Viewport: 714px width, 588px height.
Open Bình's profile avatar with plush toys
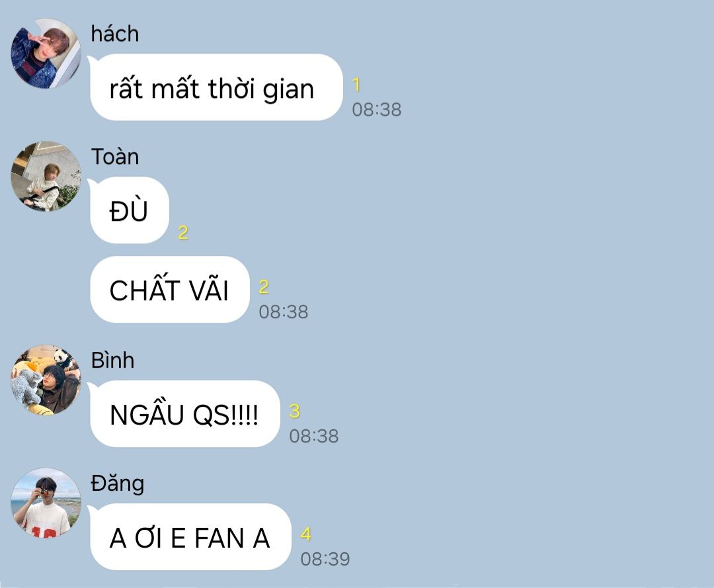[x=46, y=380]
